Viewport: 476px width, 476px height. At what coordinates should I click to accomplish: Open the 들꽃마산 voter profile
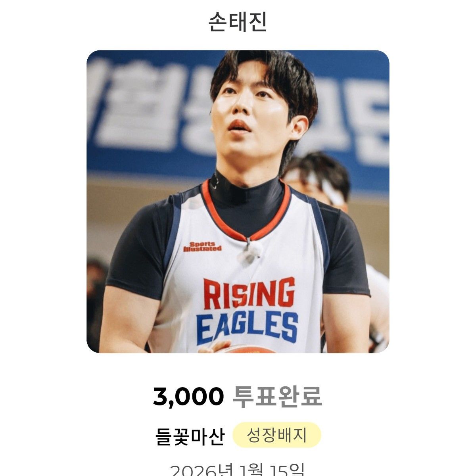tap(190, 436)
